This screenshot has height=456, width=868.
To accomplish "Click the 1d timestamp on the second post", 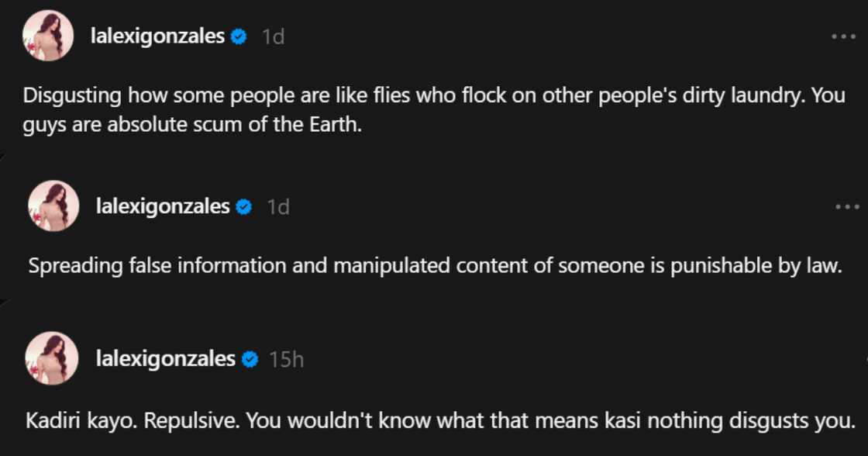I will tap(278, 206).
